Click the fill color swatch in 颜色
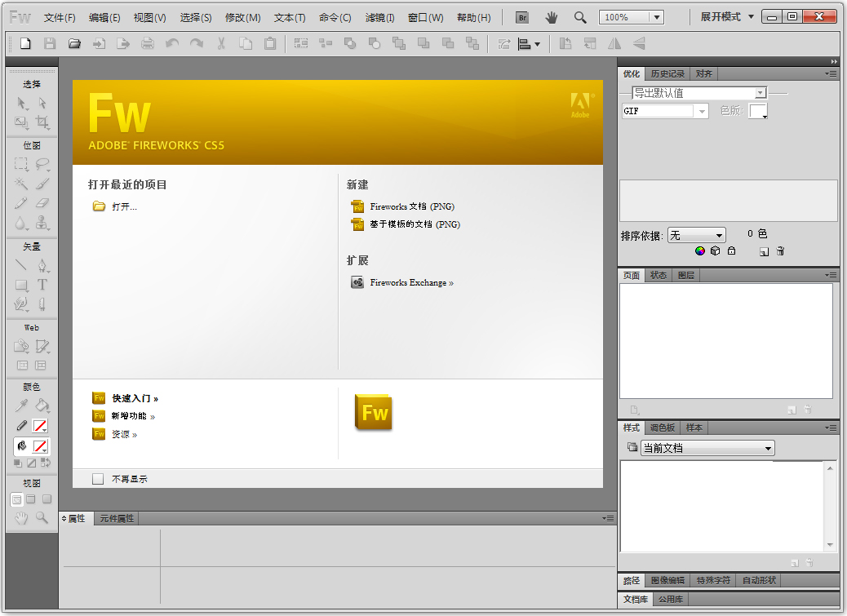 (x=40, y=446)
